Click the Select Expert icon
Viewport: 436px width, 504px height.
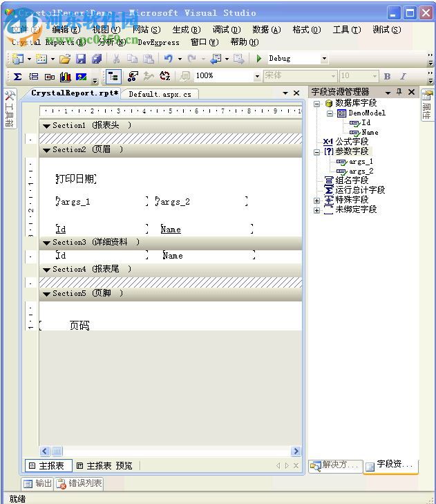tap(133, 76)
